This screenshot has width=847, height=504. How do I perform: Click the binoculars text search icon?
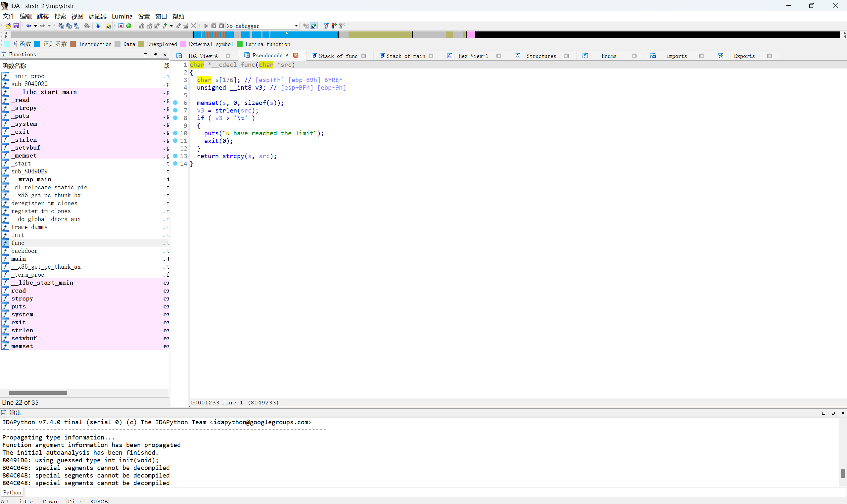coord(69,26)
